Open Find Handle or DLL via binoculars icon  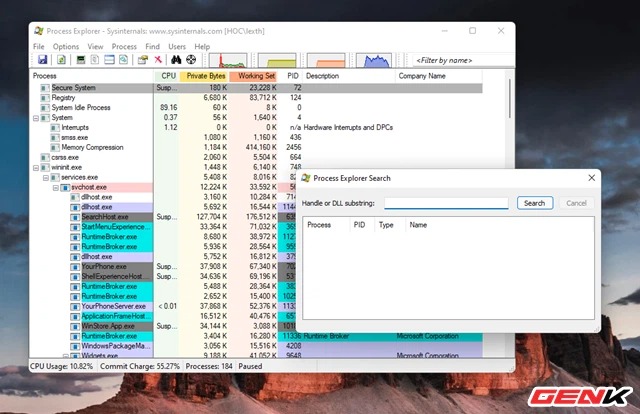point(176,60)
